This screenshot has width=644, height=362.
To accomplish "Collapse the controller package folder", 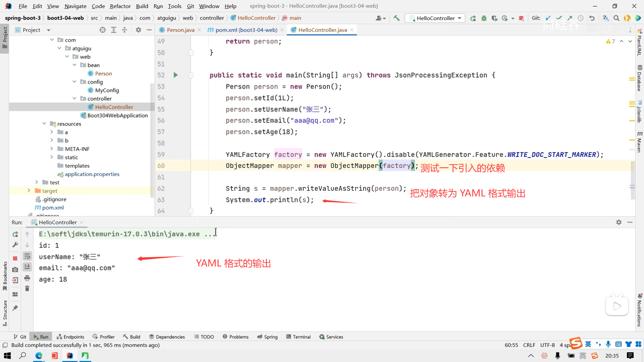I will (74, 99).
